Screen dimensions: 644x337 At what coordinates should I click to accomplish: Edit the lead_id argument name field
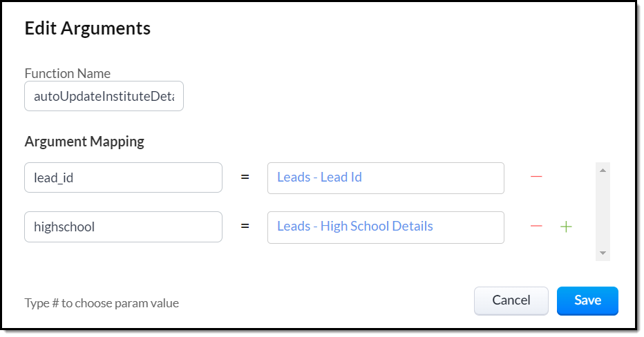tap(123, 177)
